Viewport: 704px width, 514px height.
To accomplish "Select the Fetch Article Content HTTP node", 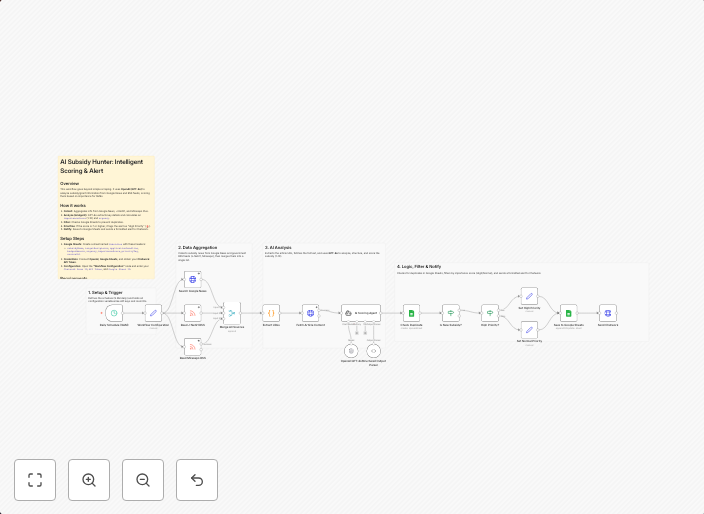I will click(x=310, y=313).
